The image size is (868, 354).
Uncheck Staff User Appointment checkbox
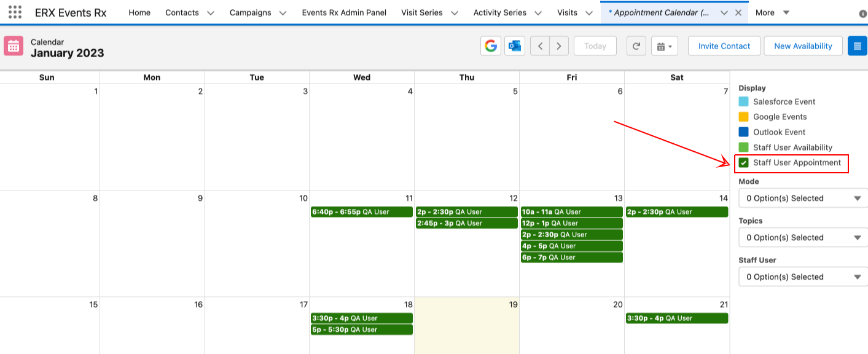(744, 163)
